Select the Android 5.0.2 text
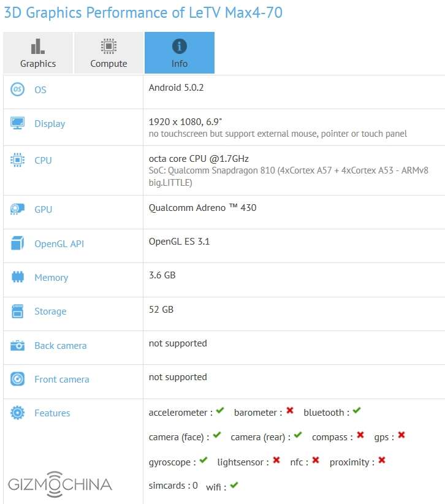 click(176, 88)
